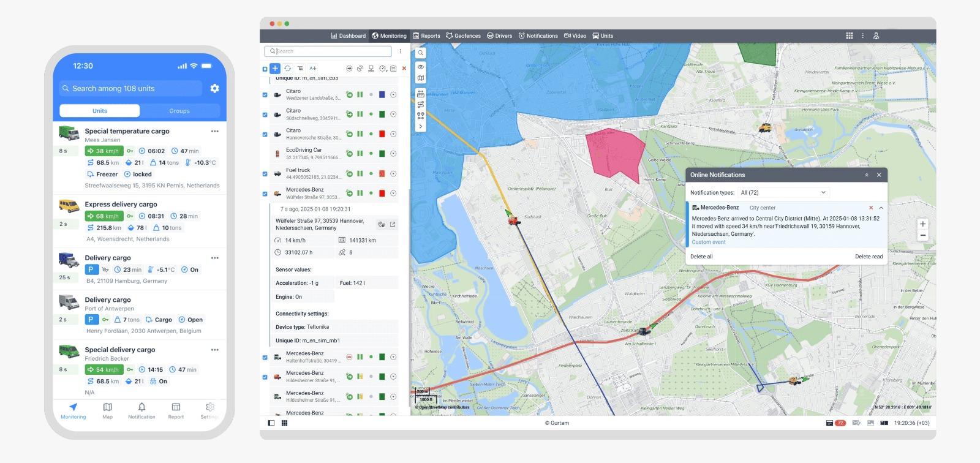This screenshot has height=463, width=980.
Task: Open the map layers icon
Action: pyautogui.click(x=421, y=78)
